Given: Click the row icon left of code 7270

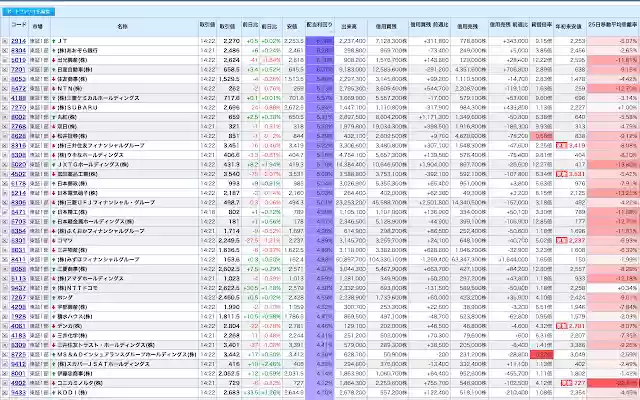Looking at the screenshot, I should 5,108.
